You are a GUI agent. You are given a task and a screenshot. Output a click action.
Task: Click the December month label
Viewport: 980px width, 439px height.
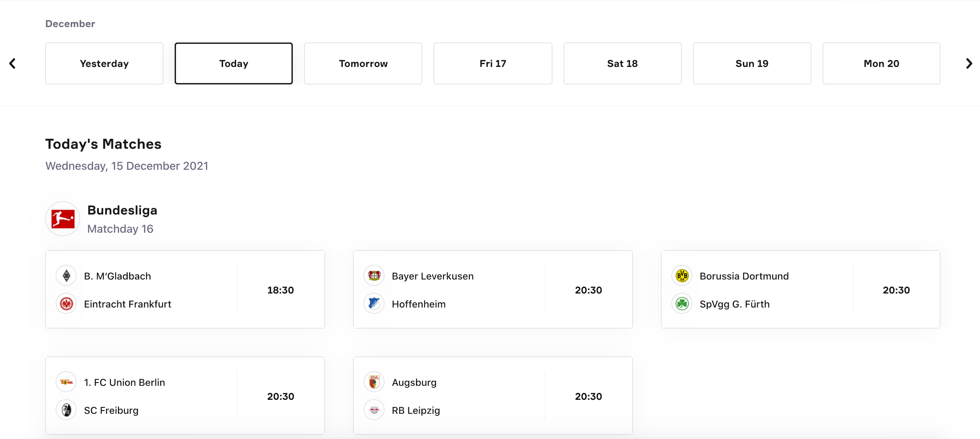(70, 24)
